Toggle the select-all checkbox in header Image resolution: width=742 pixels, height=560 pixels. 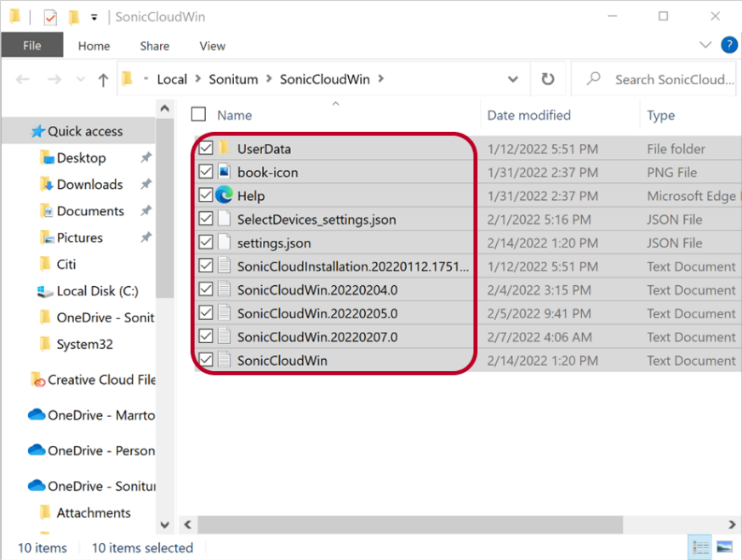click(x=198, y=115)
